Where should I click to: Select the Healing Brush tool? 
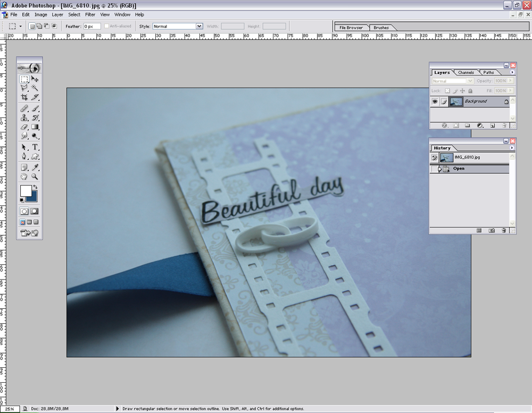pyautogui.click(x=24, y=108)
